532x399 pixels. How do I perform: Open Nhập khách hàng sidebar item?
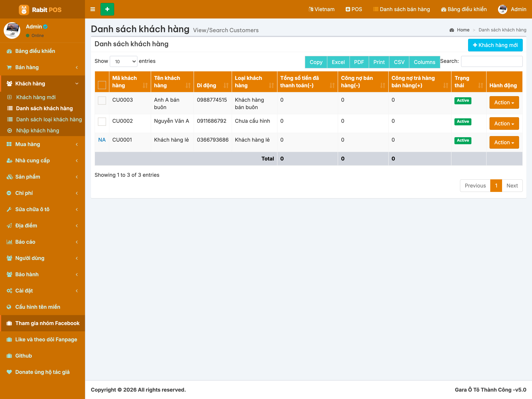[x=37, y=131]
